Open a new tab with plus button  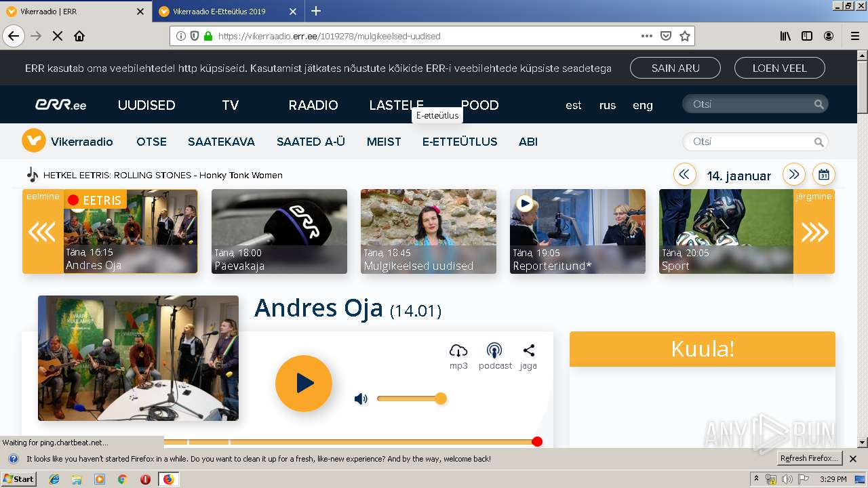316,11
